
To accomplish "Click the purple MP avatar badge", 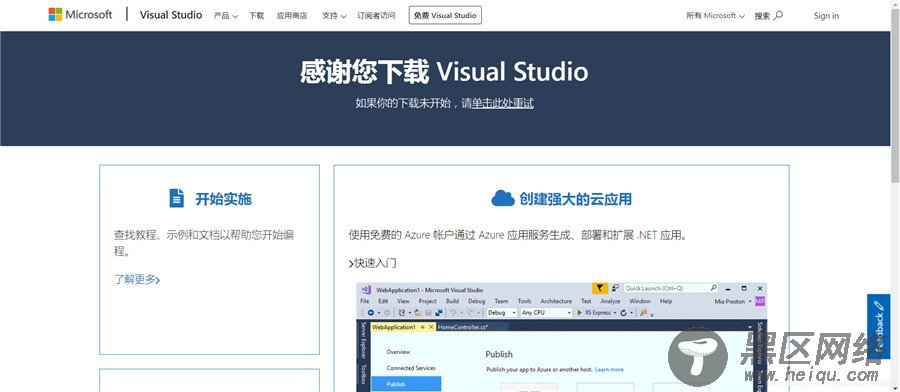I will coord(760,301).
